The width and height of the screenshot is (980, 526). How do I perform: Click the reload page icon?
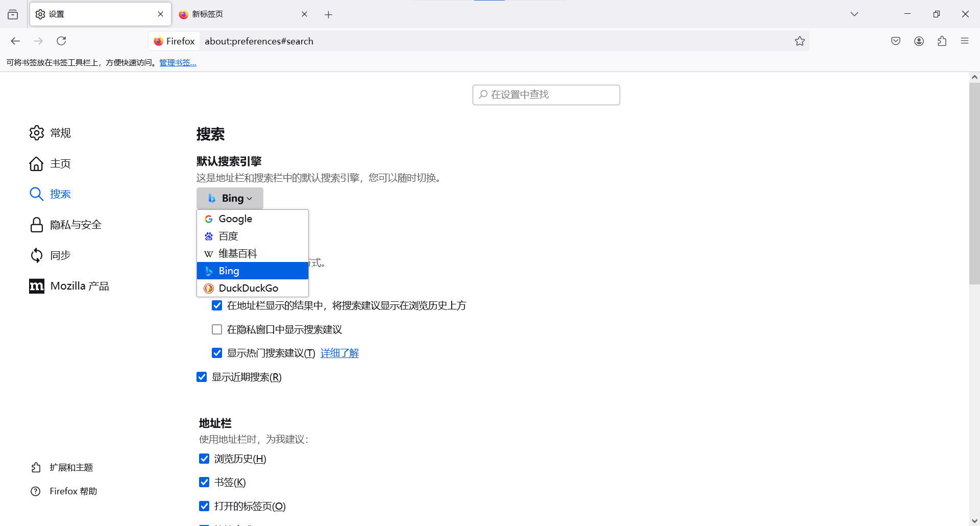click(61, 41)
